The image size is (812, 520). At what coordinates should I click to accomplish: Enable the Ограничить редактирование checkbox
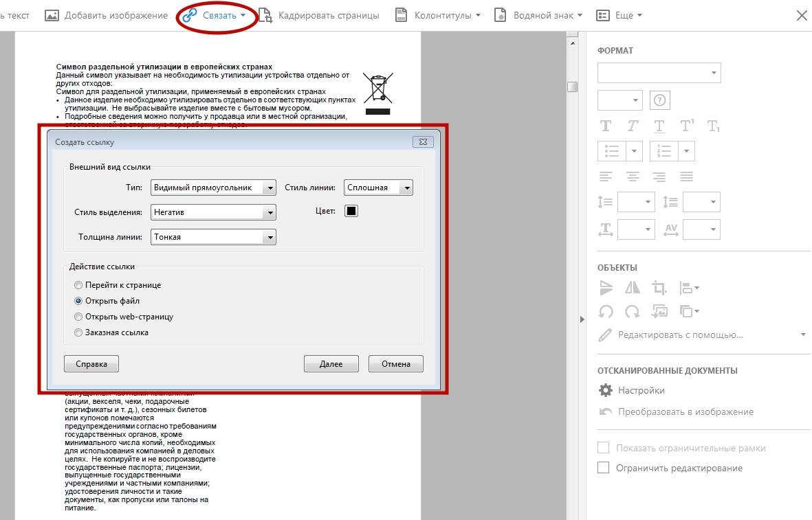[x=604, y=468]
